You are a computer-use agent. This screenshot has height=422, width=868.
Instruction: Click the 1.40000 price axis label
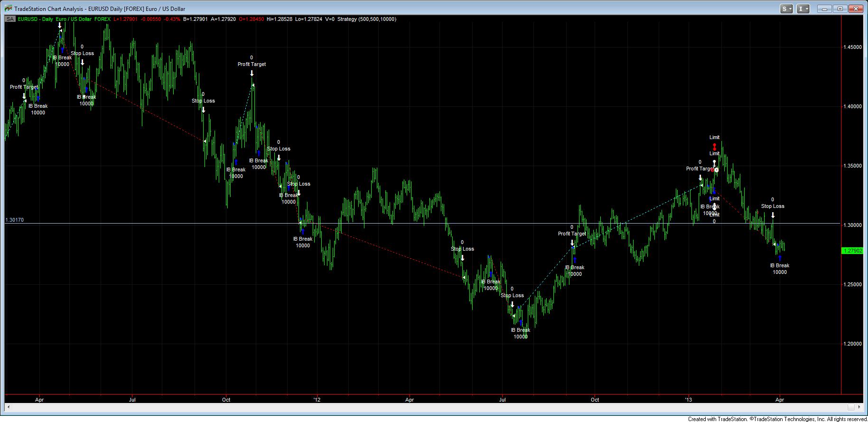(853, 106)
